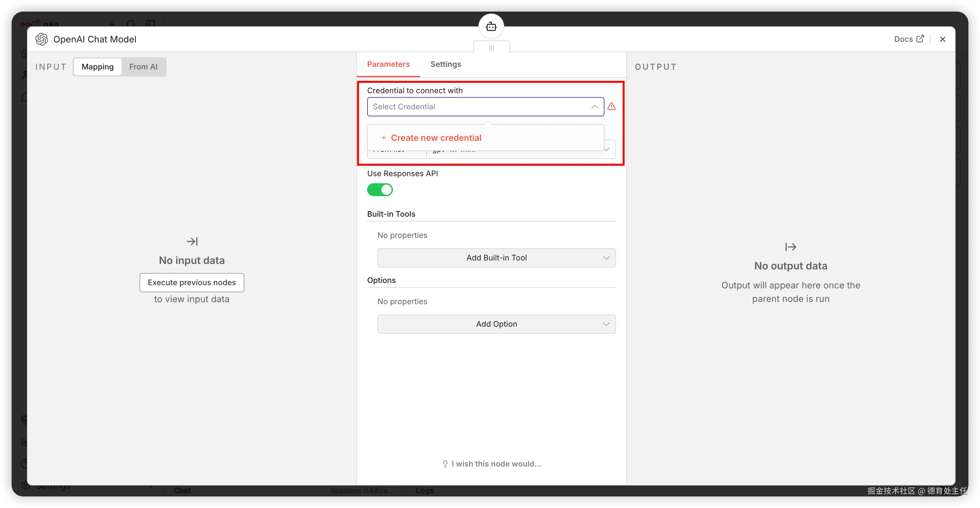Open the Add Built-in Tool dropdown
Image resolution: width=980 pixels, height=508 pixels.
[x=496, y=258]
